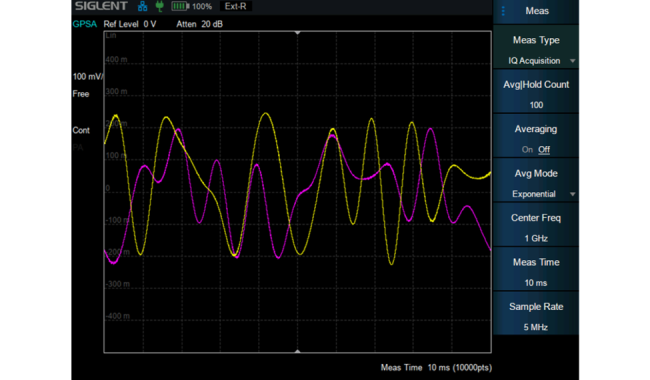The width and height of the screenshot is (650, 380).
Task: Open the Meas menu header
Action: pos(536,11)
